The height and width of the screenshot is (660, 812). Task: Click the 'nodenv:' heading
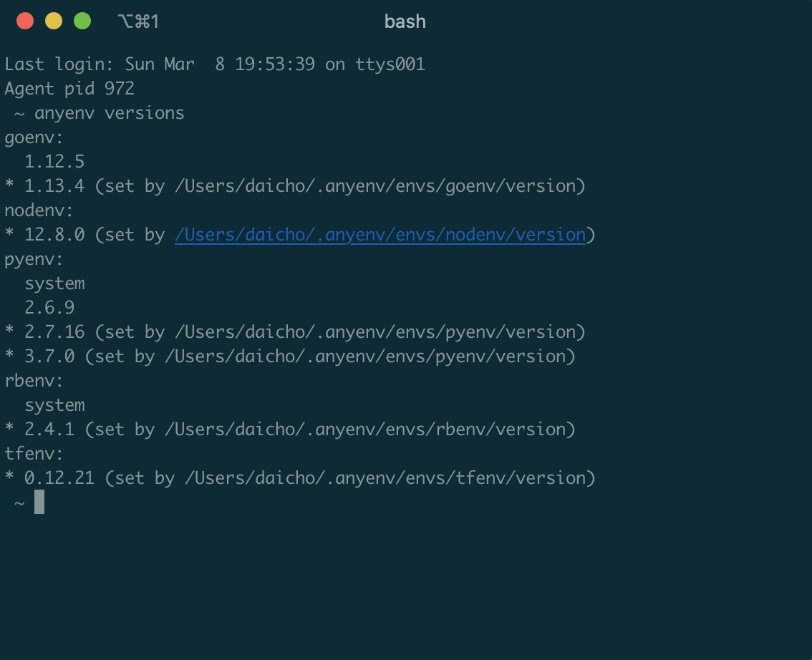tap(39, 210)
